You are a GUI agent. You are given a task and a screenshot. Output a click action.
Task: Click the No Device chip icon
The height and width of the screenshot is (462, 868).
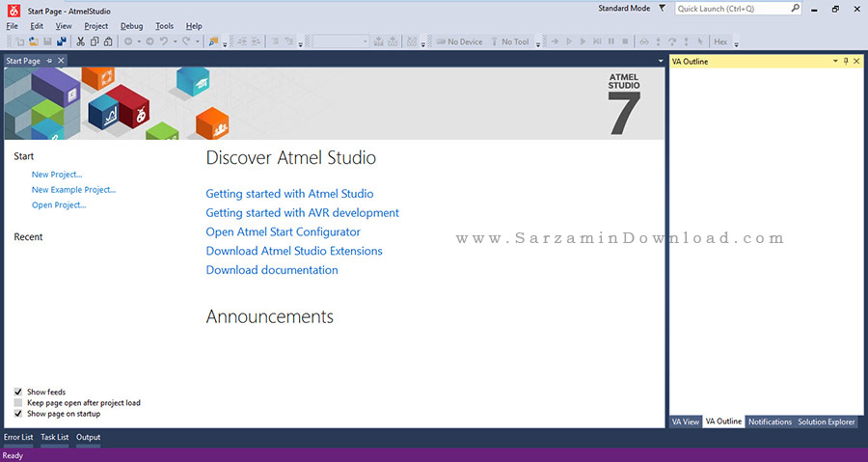click(441, 41)
